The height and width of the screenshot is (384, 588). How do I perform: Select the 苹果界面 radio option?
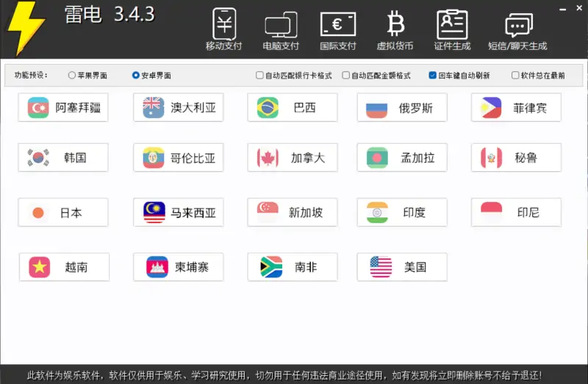pyautogui.click(x=71, y=75)
